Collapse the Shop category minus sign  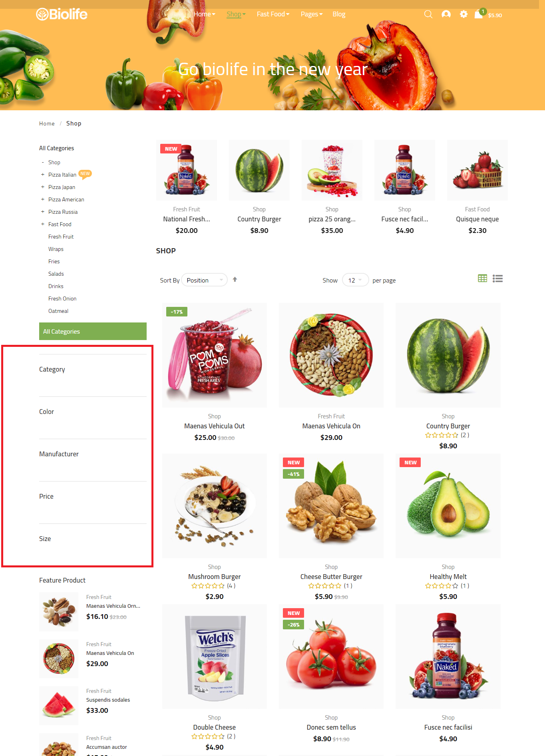[43, 162]
